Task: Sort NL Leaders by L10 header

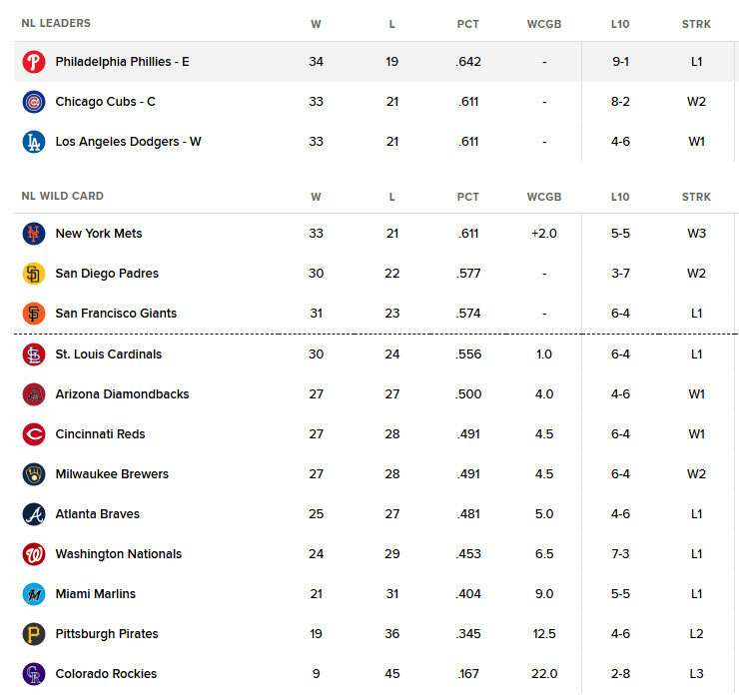Action: (620, 24)
